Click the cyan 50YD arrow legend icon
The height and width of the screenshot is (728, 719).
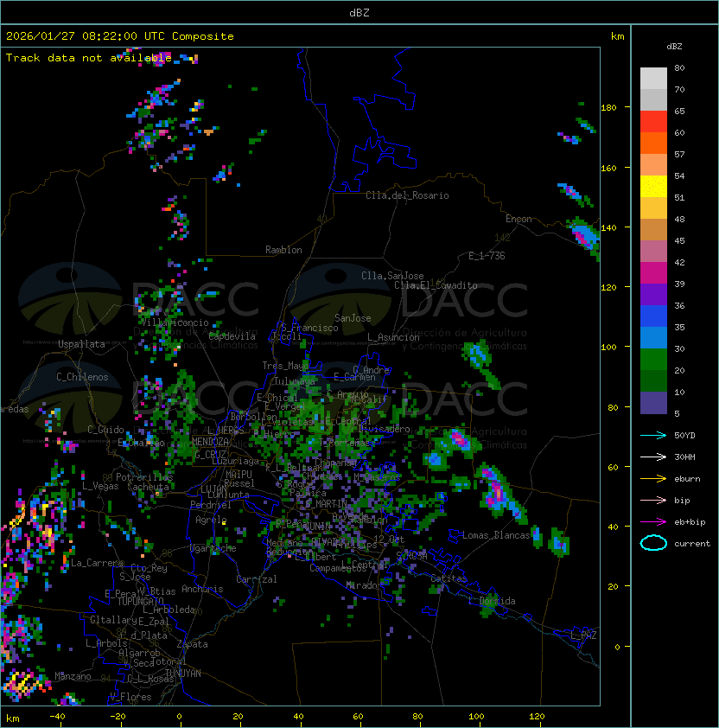click(653, 435)
